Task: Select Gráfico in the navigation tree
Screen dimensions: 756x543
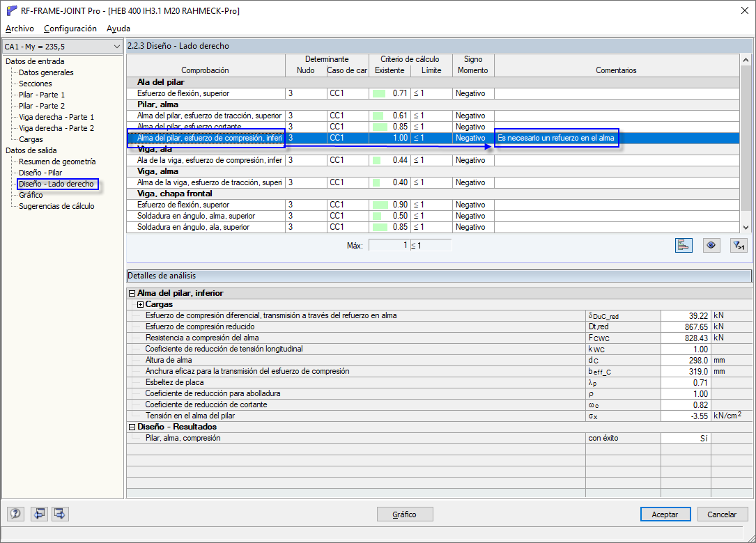Action: [31, 195]
